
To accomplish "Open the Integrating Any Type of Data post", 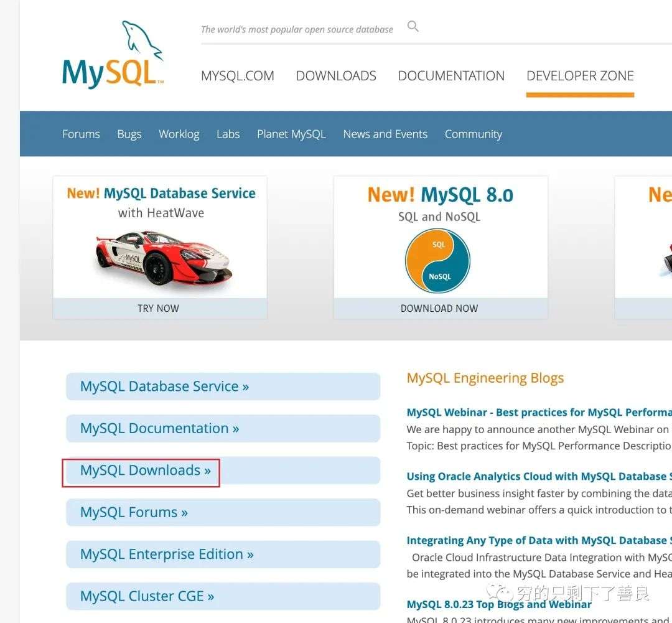I will coord(539,540).
